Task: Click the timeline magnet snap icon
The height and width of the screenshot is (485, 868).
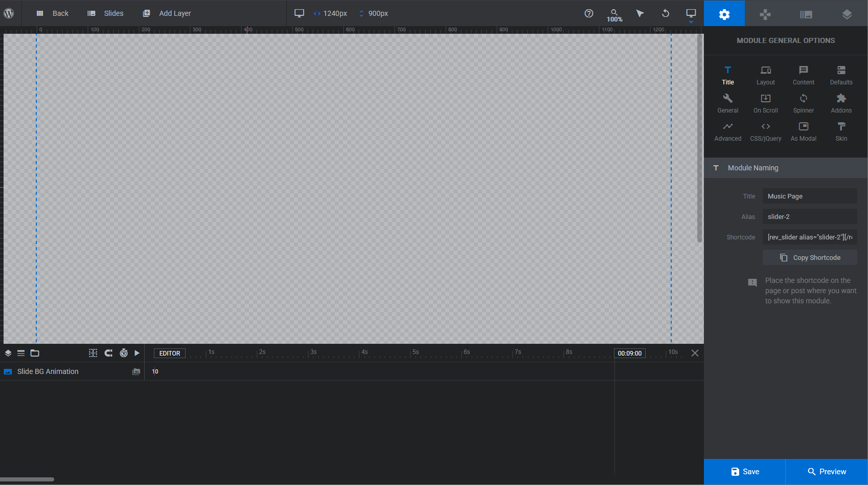Action: (x=108, y=353)
